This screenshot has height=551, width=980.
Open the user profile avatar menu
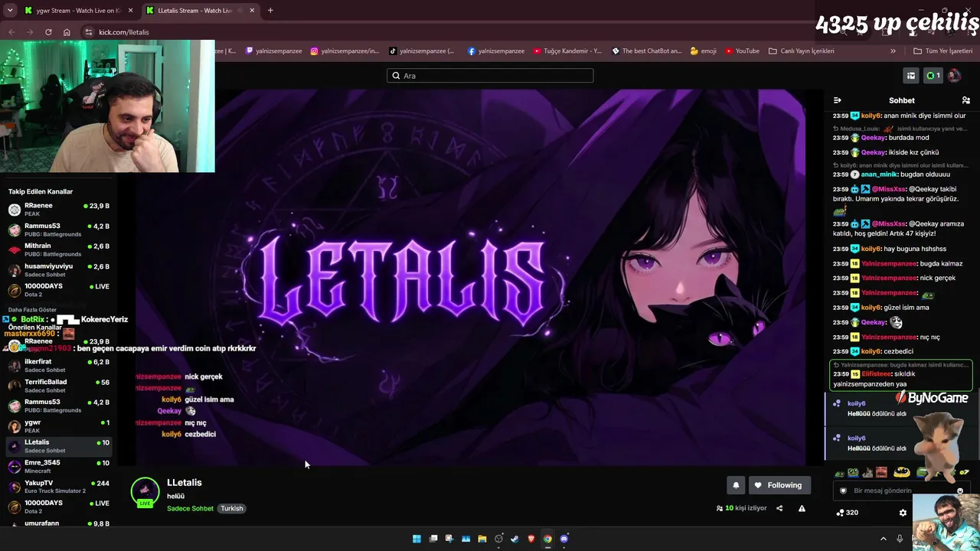[x=954, y=76]
